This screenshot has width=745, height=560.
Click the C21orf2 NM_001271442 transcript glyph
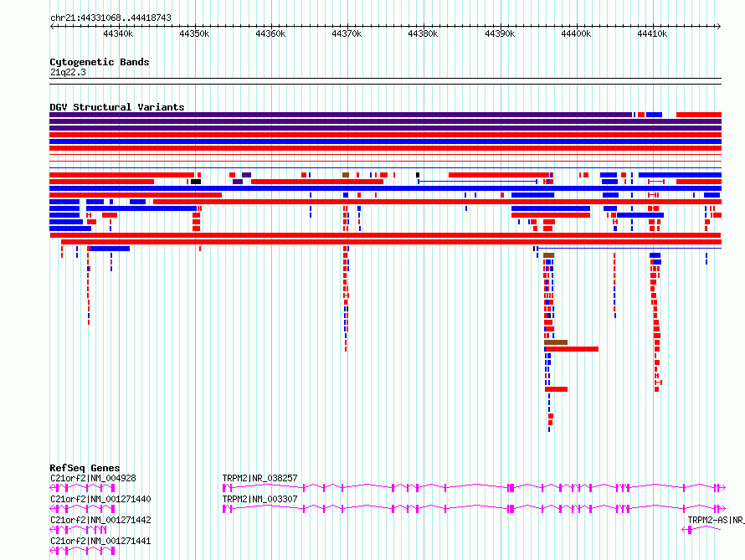point(79,530)
